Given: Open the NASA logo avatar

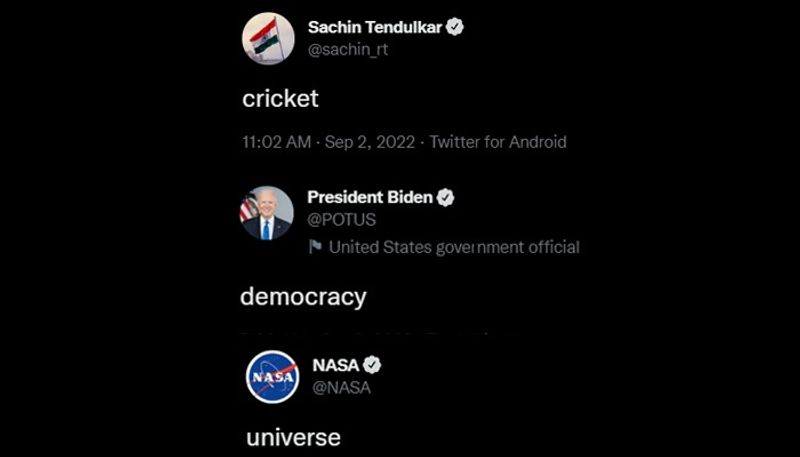Looking at the screenshot, I should click(272, 377).
